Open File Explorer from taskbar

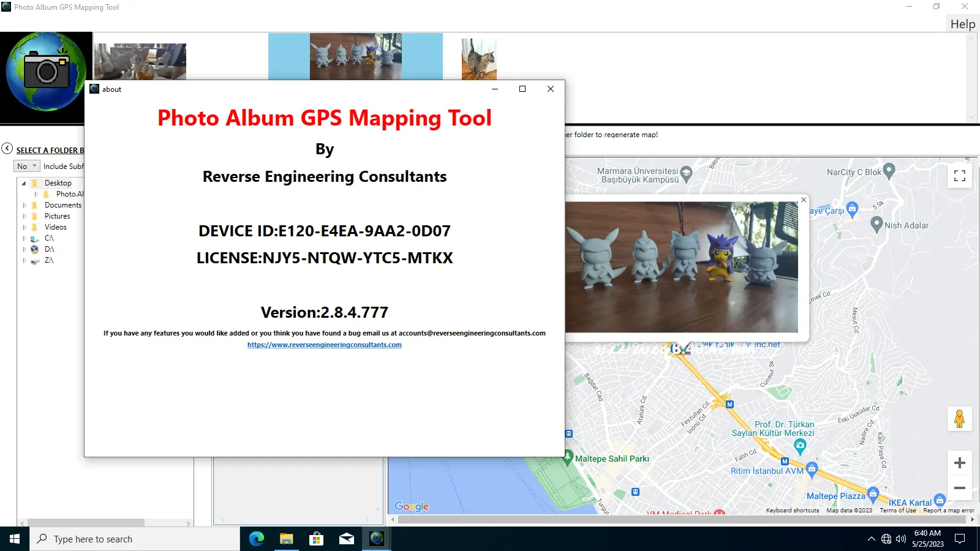coord(286,539)
